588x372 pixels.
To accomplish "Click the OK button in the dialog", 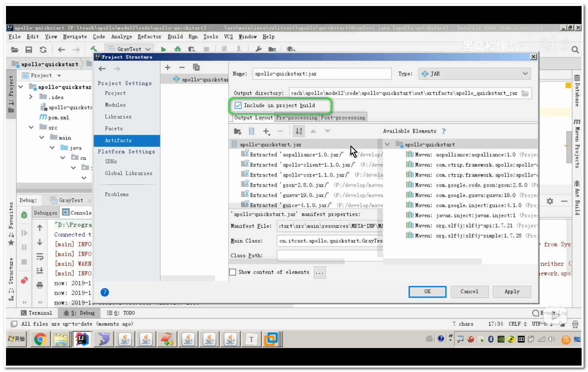I will click(427, 292).
